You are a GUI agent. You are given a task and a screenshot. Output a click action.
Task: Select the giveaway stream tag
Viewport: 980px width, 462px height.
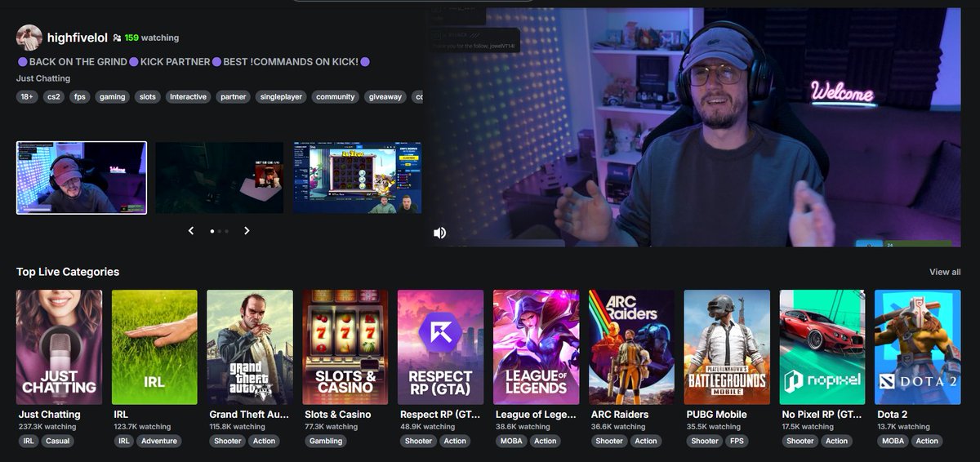(385, 96)
